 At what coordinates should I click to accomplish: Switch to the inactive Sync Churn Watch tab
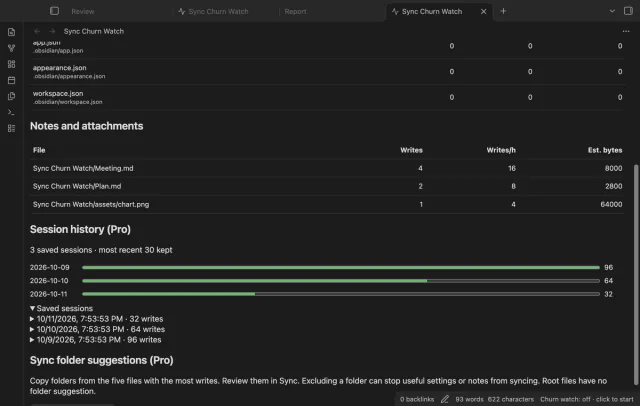(x=218, y=11)
